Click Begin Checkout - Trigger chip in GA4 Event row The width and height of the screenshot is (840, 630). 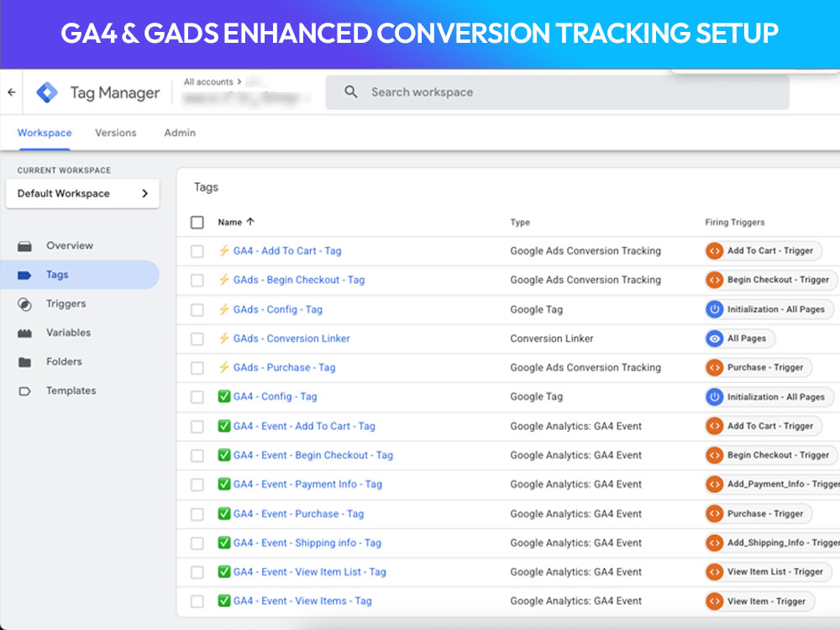tap(771, 455)
